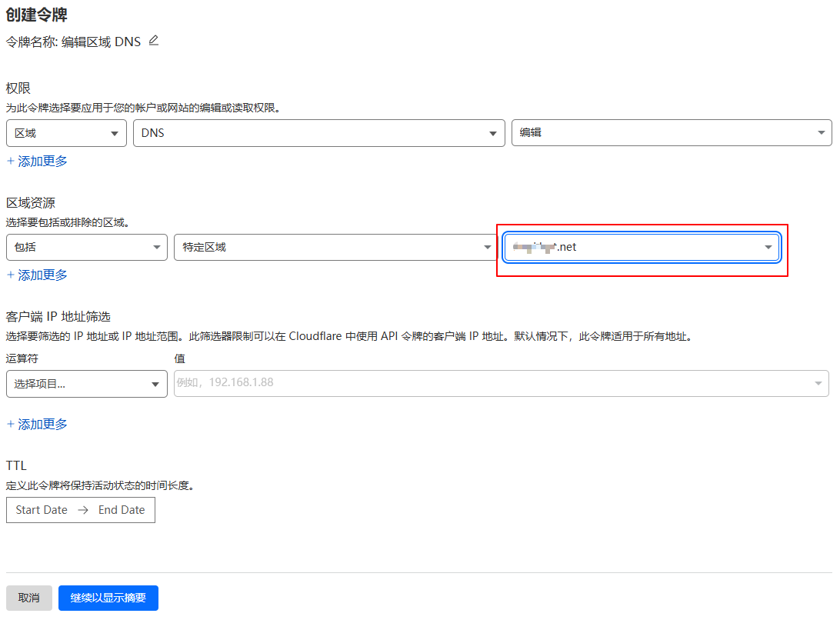Click 添加更多 under 区域资源 section
Image resolution: width=840 pixels, height=620 pixels.
37,275
